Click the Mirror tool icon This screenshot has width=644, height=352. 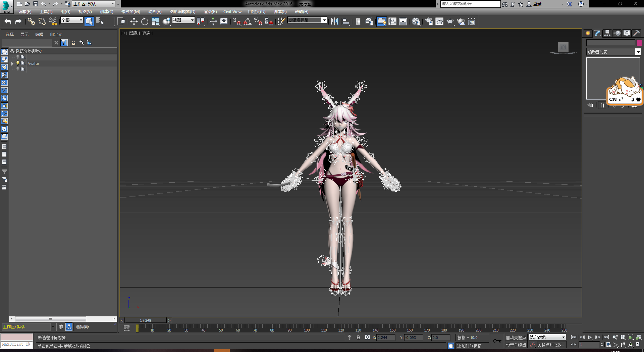click(334, 22)
